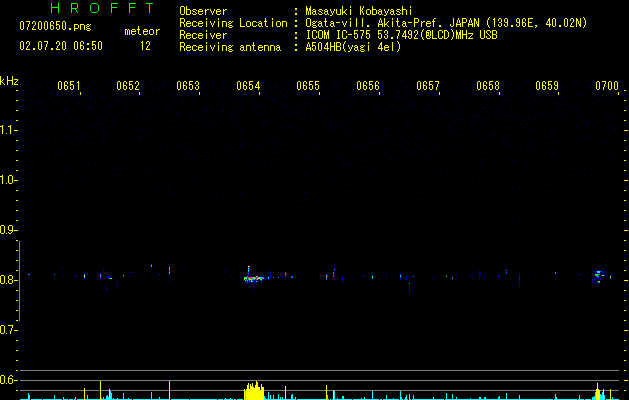This screenshot has height=400, width=629.
Task: Click the 0658 time marker
Action: (x=488, y=86)
